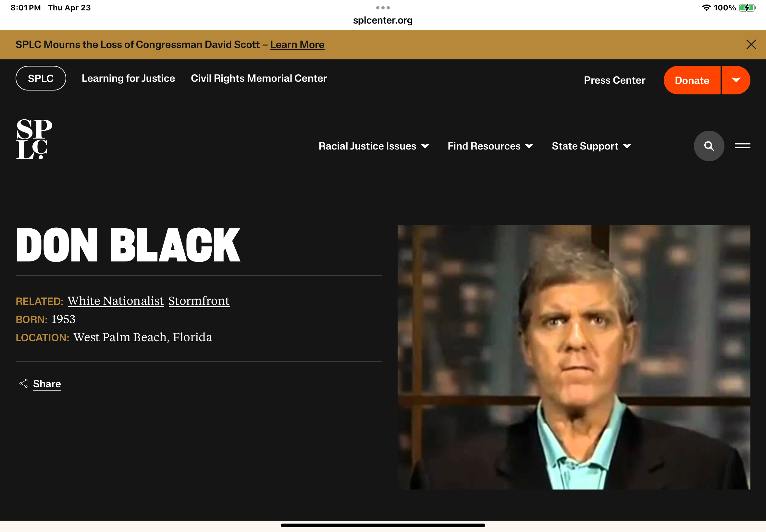Open Civil Rights Memorial Center

pyautogui.click(x=258, y=78)
